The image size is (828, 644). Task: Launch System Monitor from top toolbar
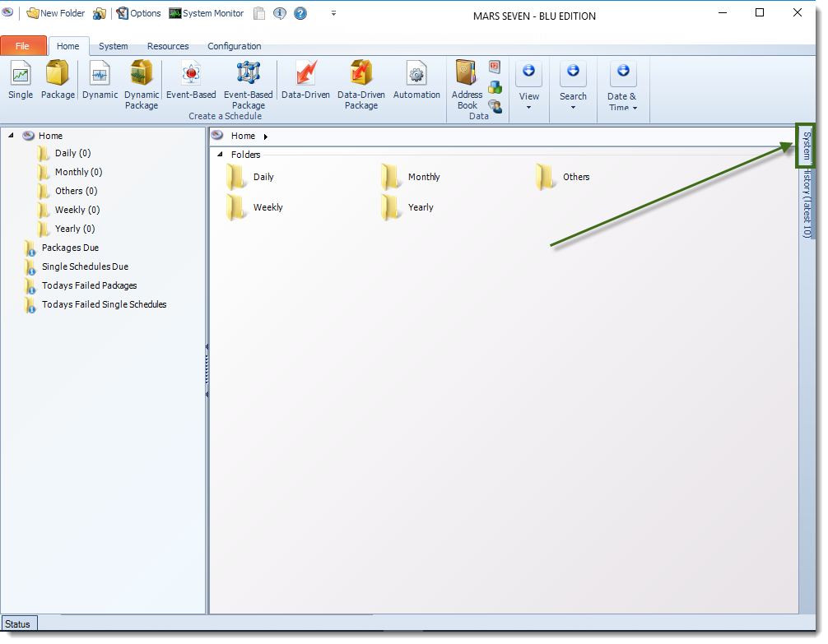pos(207,13)
